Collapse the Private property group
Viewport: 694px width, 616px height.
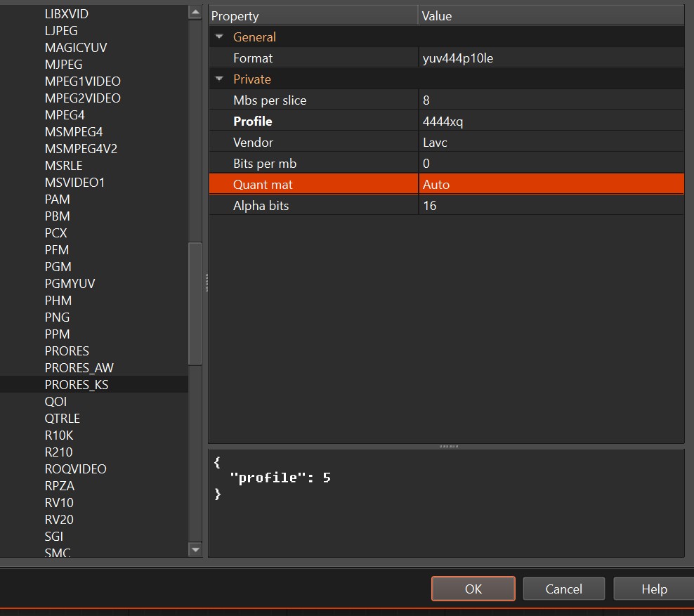point(219,79)
